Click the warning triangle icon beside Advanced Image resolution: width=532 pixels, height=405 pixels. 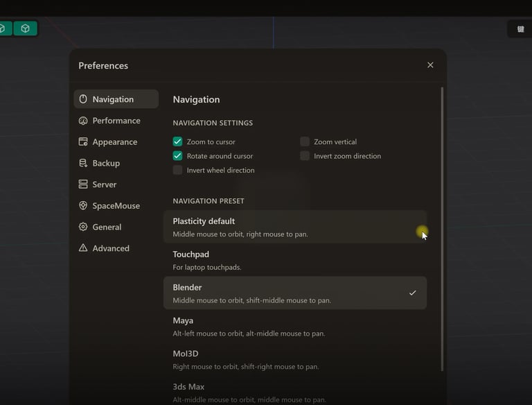coord(83,248)
